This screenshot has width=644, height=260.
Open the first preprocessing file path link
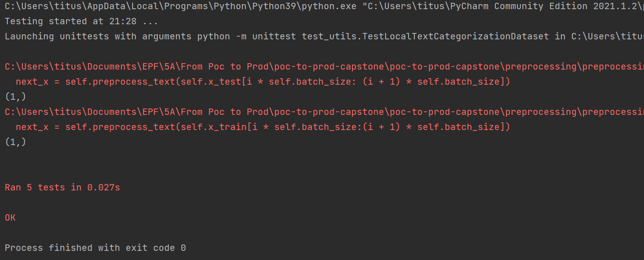(324, 67)
